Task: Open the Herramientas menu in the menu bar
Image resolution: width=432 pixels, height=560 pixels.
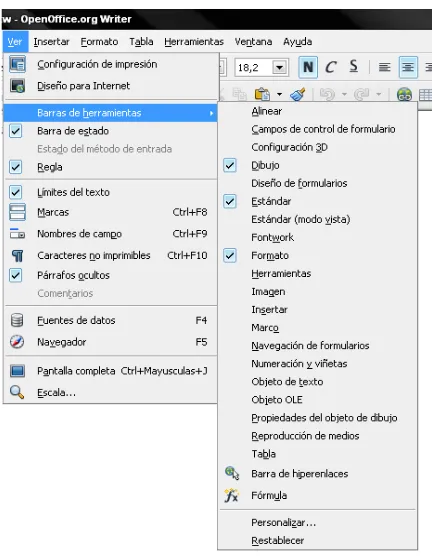Action: coord(194,42)
